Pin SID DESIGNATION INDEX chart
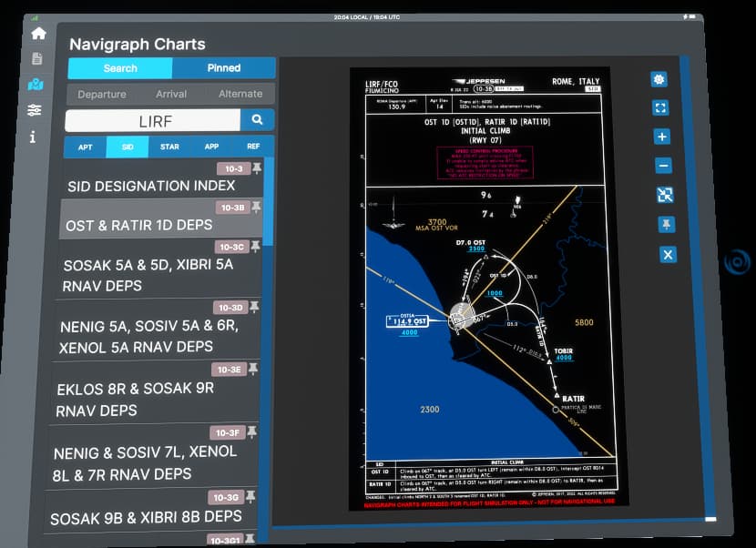The width and height of the screenshot is (756, 548). pyautogui.click(x=257, y=168)
